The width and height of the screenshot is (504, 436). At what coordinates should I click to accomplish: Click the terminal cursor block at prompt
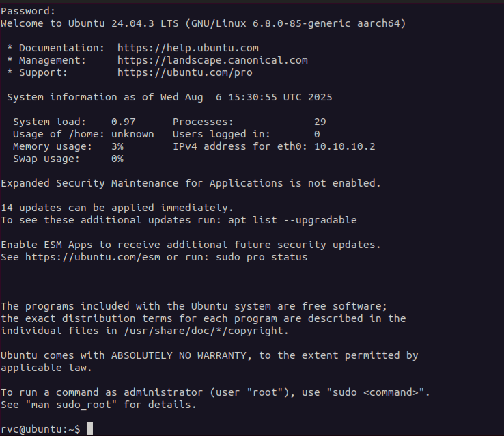tap(89, 429)
